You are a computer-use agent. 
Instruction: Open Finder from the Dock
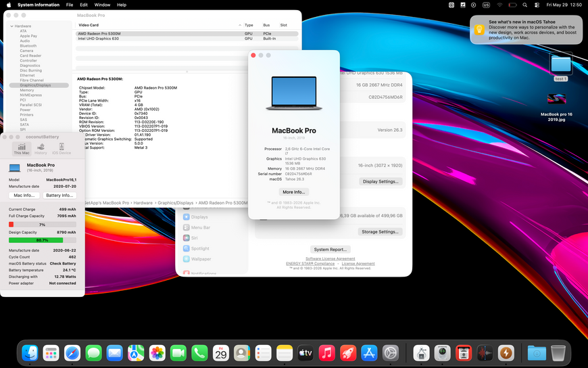[x=30, y=353]
